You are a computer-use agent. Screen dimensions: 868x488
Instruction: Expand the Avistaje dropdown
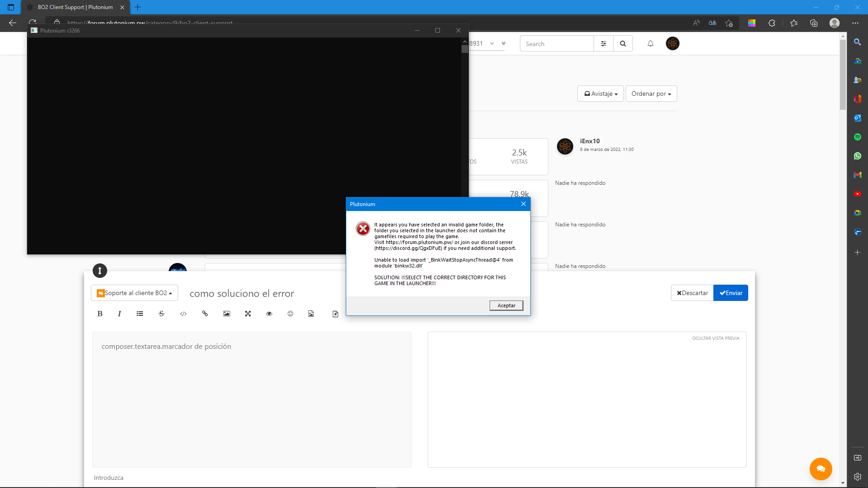pos(600,94)
